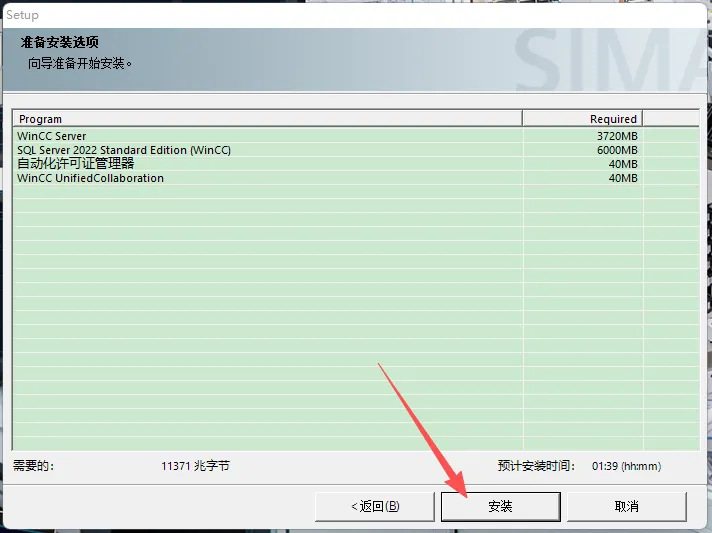
Task: Select the SQL Server 2022 Standard Edition row
Action: [356, 150]
